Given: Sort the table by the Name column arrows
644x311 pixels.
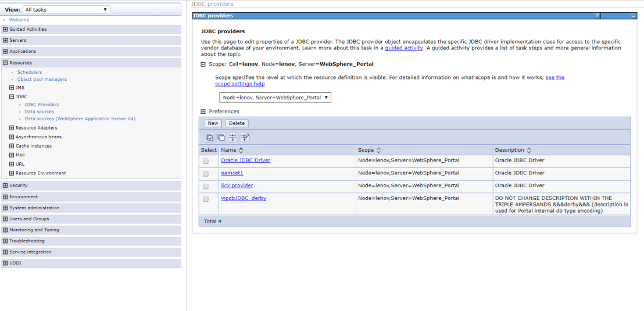Looking at the screenshot, I should [x=241, y=150].
